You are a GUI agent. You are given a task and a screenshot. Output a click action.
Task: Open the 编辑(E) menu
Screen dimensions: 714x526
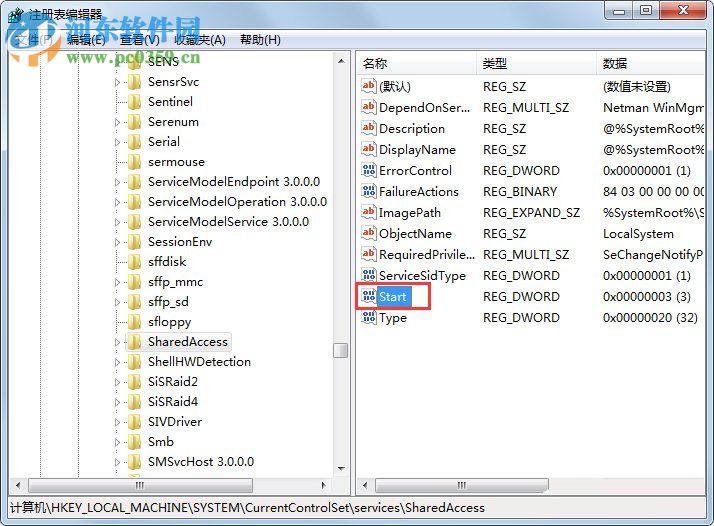(x=86, y=40)
